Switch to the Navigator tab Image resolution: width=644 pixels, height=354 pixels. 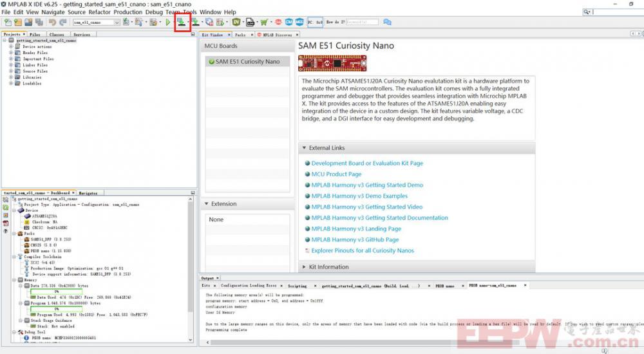pos(88,192)
